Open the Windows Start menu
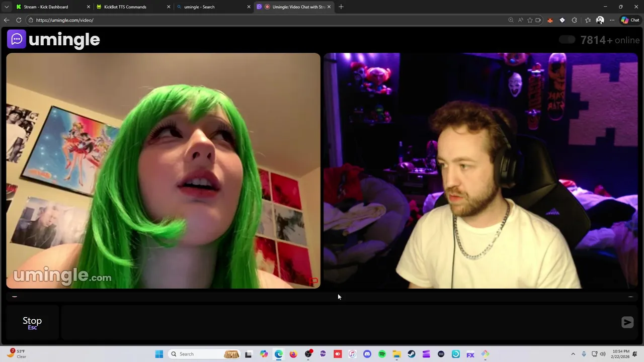This screenshot has width=644, height=362. click(159, 354)
